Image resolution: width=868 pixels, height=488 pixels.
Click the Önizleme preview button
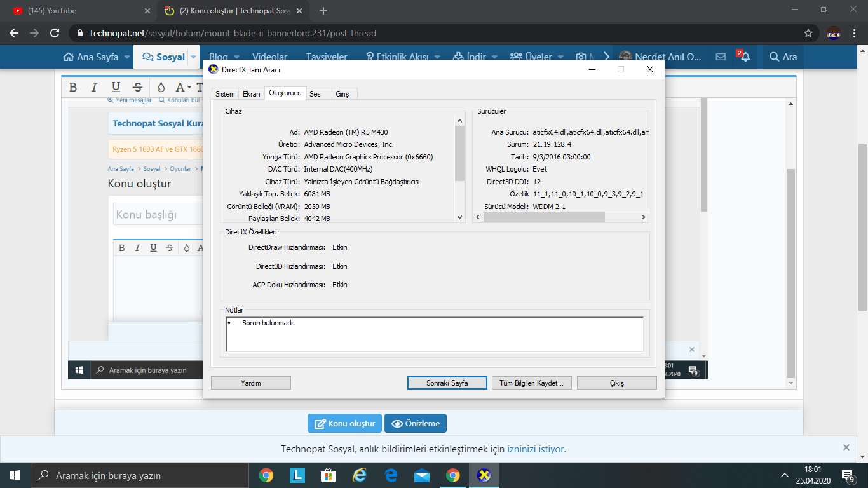click(x=416, y=423)
